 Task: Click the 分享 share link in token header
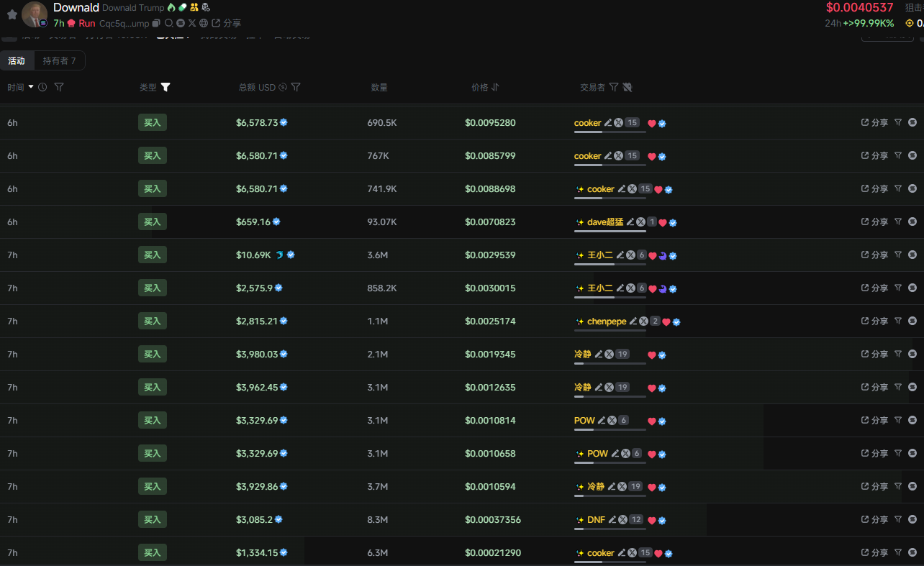click(227, 24)
